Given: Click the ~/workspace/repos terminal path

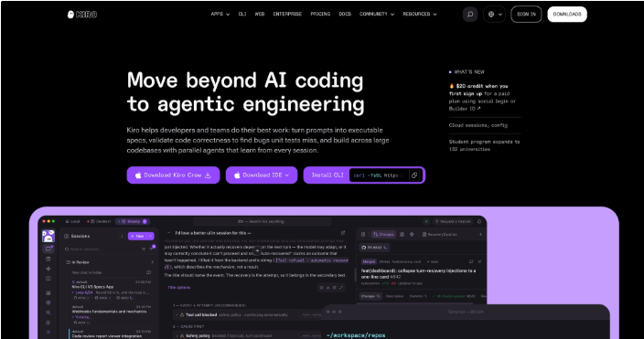Looking at the screenshot, I should tap(356, 335).
